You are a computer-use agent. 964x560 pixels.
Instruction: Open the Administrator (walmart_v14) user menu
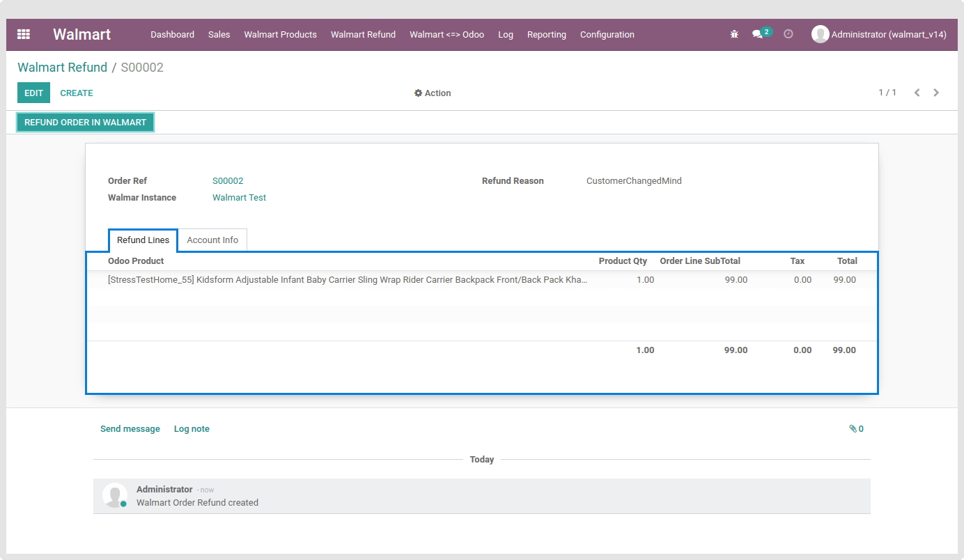[x=879, y=34]
